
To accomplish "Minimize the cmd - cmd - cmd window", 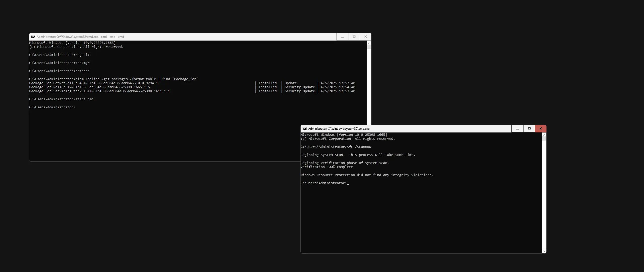I will (342, 37).
